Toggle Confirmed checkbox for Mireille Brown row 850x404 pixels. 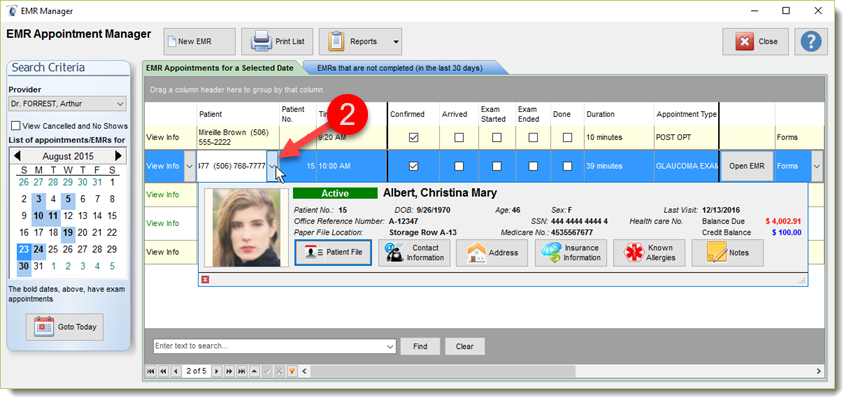414,138
